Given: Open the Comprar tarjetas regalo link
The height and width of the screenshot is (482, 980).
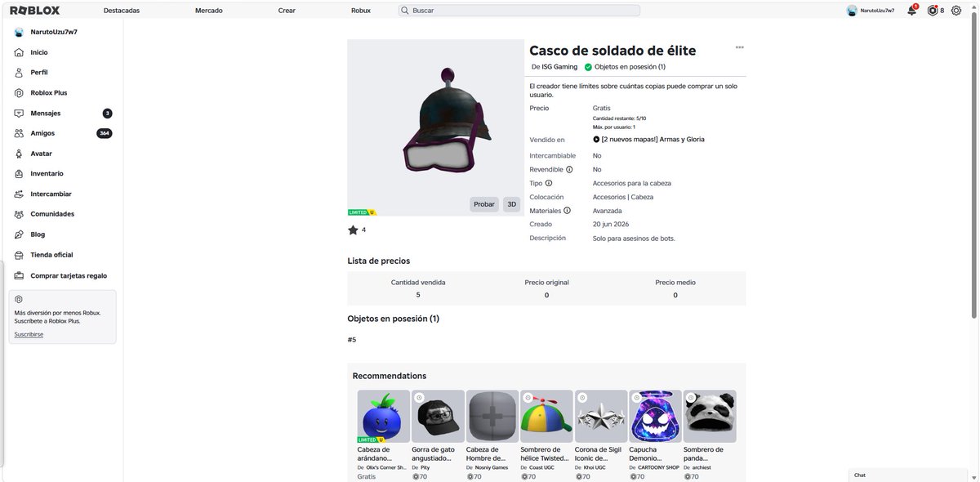Looking at the screenshot, I should pyautogui.click(x=69, y=276).
